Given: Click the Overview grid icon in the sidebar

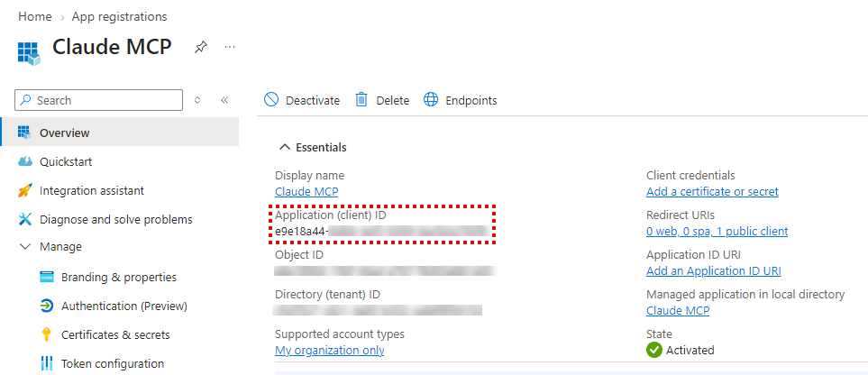Looking at the screenshot, I should [x=23, y=133].
